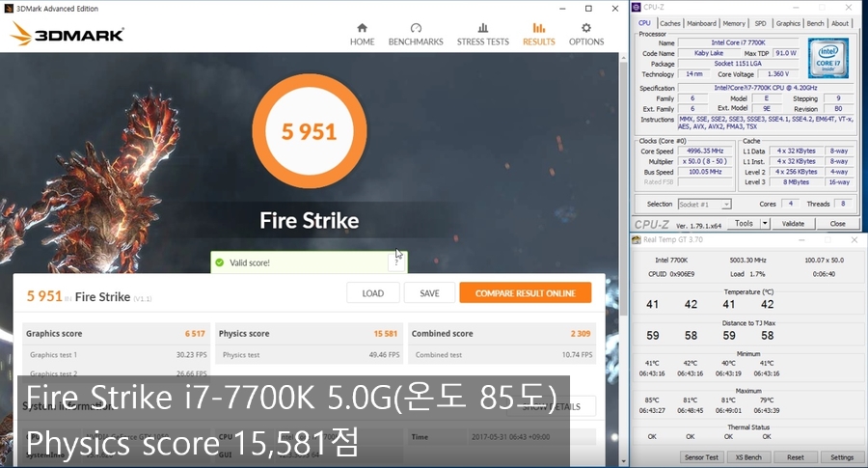Click Core Speed 4996.35 MHz field
The image size is (868, 468).
(x=705, y=151)
